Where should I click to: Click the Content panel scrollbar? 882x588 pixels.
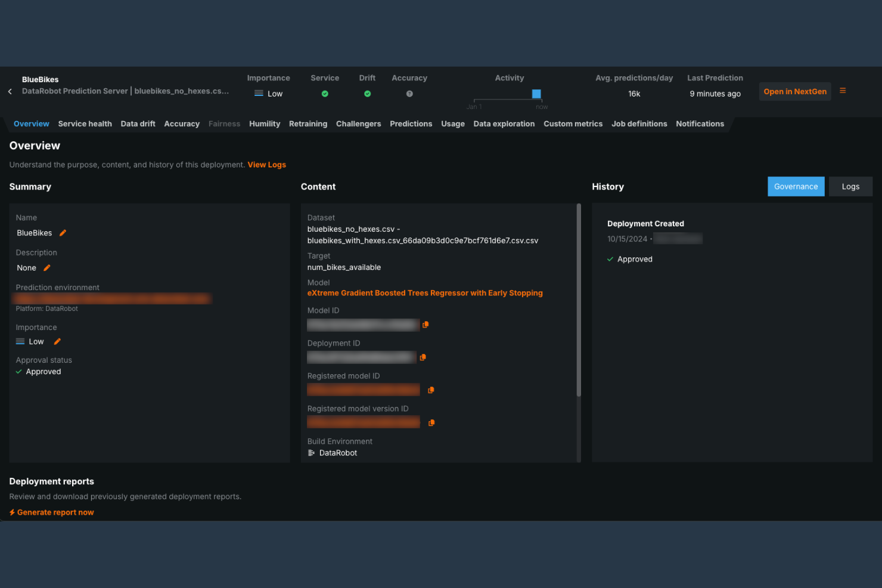click(579, 301)
